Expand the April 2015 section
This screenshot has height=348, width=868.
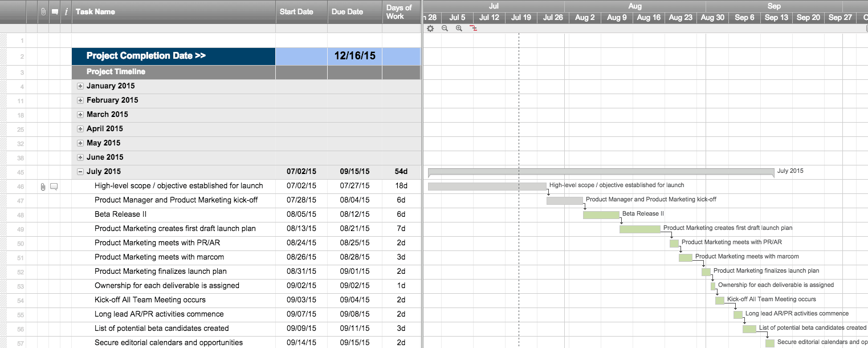pos(80,129)
